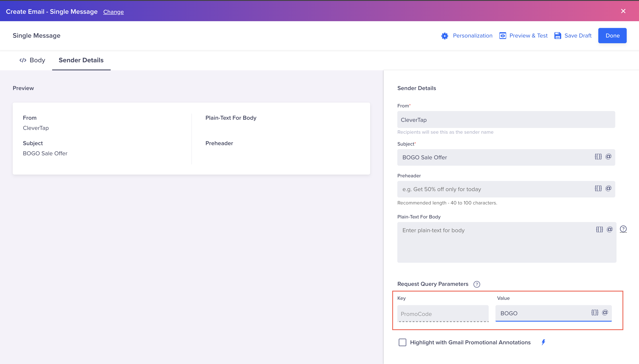Click the Value field containing BOGO
The width and height of the screenshot is (639, 364).
coord(553,313)
